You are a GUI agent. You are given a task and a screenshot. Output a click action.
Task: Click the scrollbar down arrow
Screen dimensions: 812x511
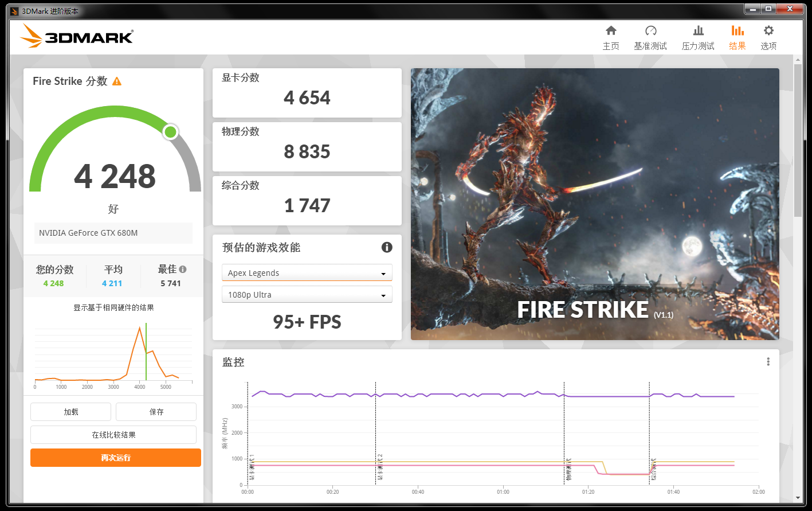pos(798,498)
